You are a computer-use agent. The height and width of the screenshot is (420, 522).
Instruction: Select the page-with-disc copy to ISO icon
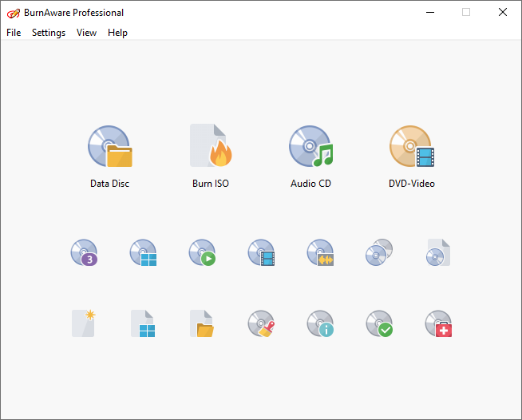coord(438,252)
